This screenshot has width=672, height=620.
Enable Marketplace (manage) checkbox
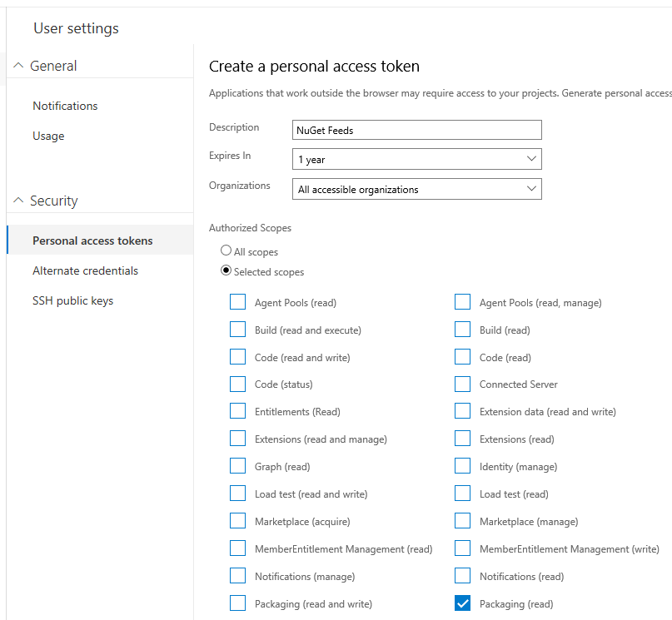coord(462,521)
